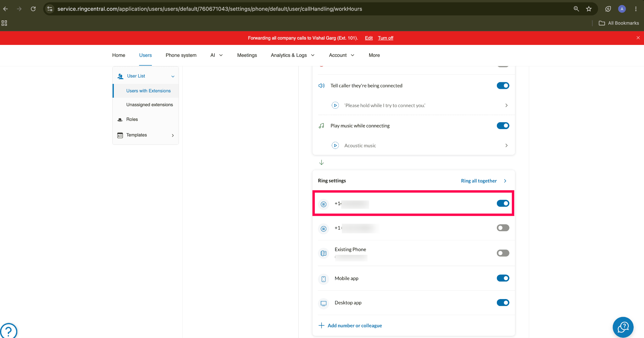
Task: Click the Templates sidebar icon
Action: pyautogui.click(x=120, y=135)
